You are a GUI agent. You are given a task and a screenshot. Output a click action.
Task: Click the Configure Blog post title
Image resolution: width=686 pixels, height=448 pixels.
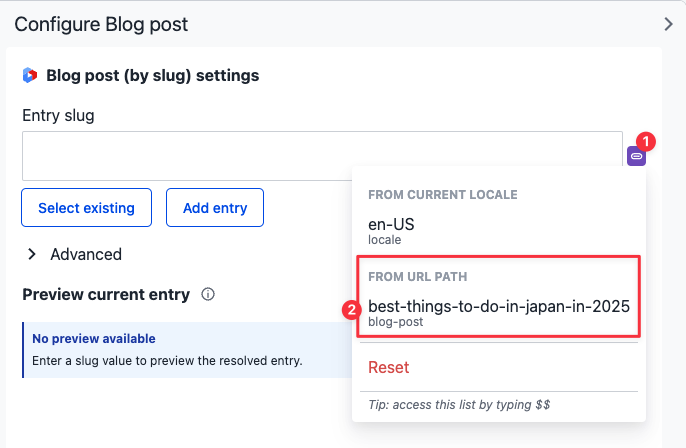pos(101,24)
